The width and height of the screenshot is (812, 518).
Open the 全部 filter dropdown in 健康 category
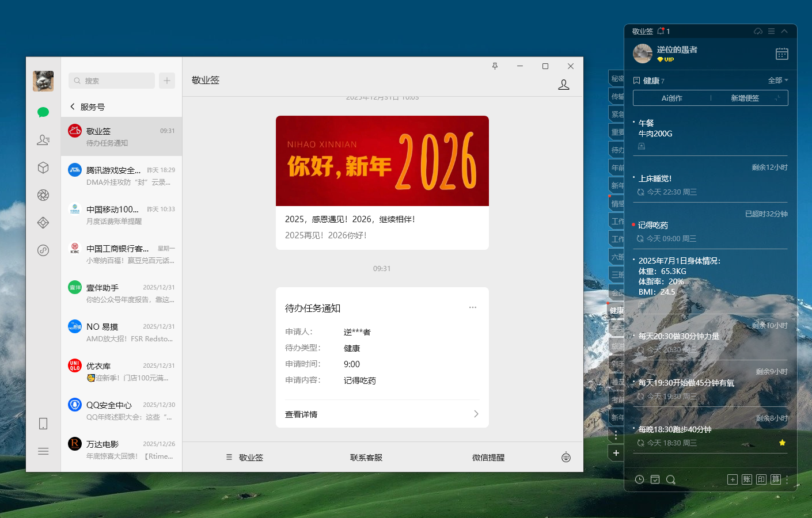pos(777,80)
